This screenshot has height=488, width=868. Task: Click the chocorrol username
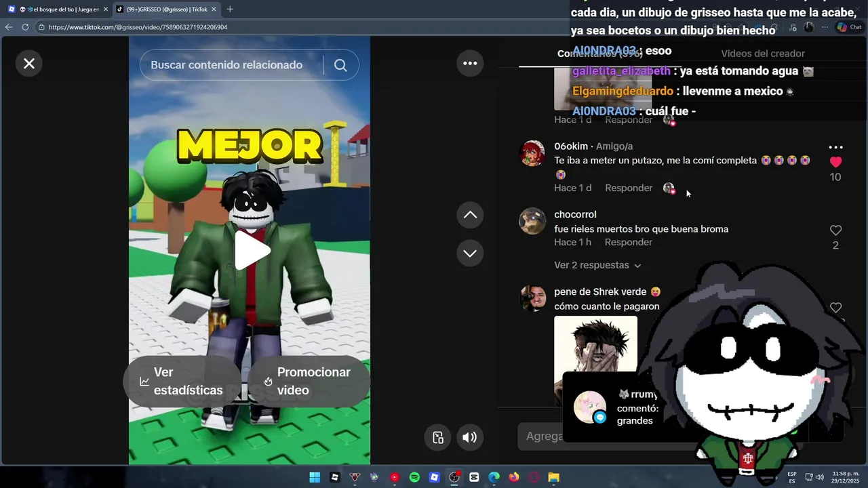coord(575,214)
